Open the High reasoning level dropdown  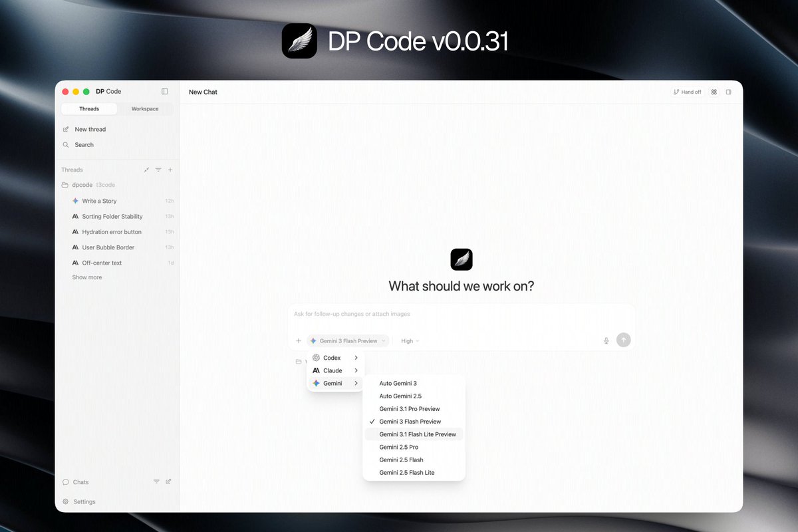click(x=410, y=340)
